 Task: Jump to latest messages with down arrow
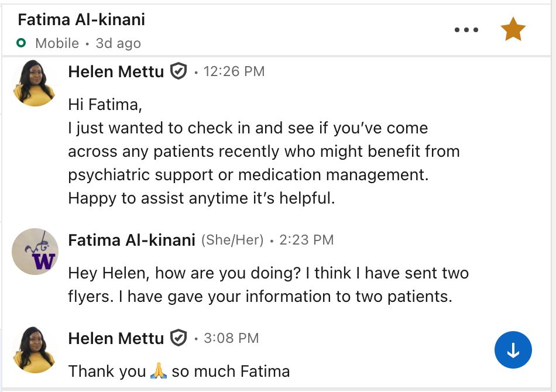click(513, 350)
